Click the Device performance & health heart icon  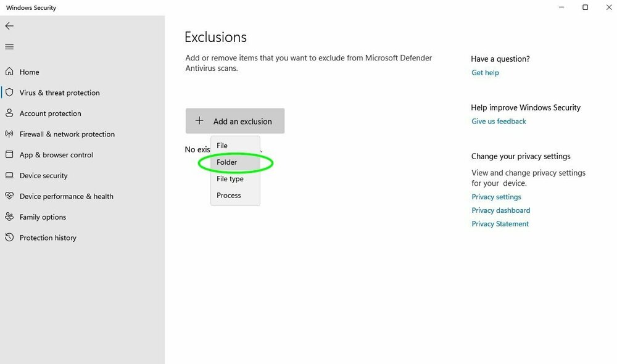pyautogui.click(x=9, y=196)
